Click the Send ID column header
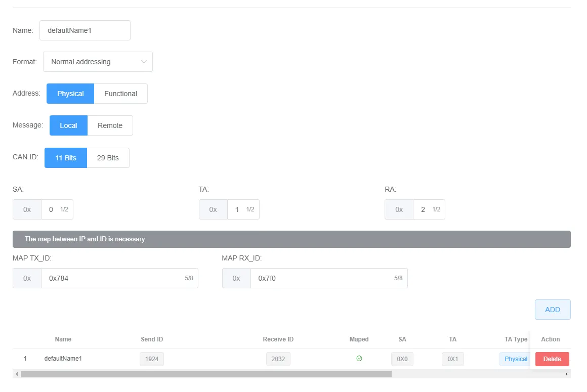This screenshot has height=392, width=587. click(x=152, y=339)
